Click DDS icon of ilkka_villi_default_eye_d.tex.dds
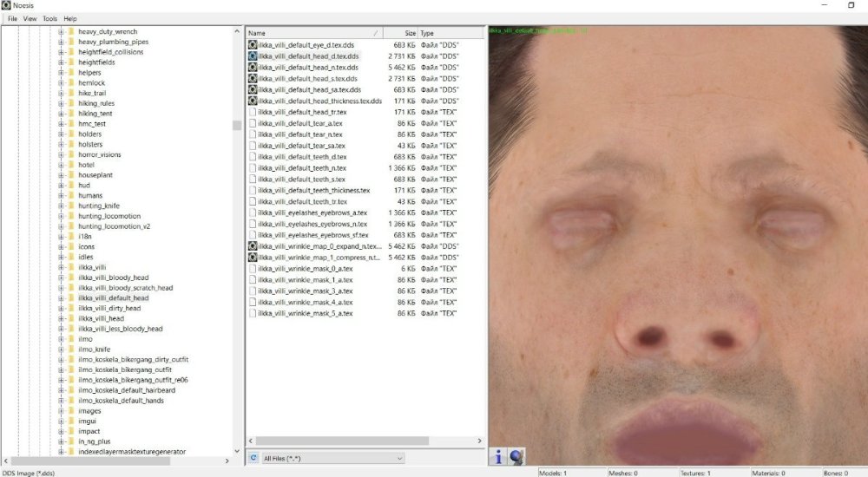This screenshot has height=477, width=868. pos(253,45)
